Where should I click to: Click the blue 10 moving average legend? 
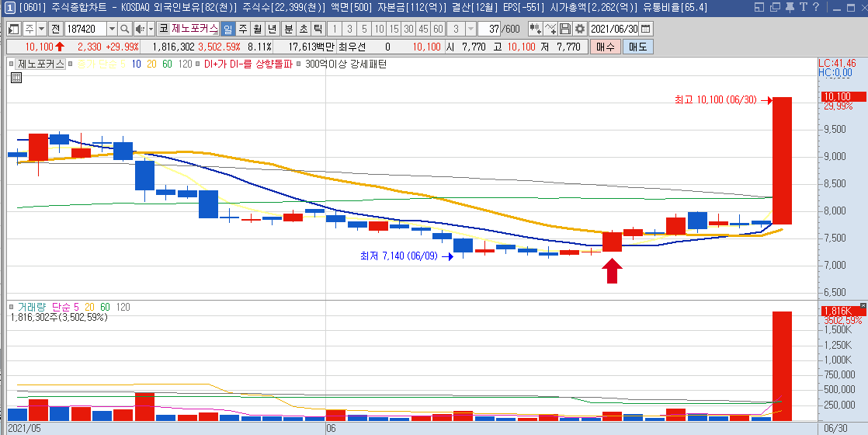pos(136,64)
